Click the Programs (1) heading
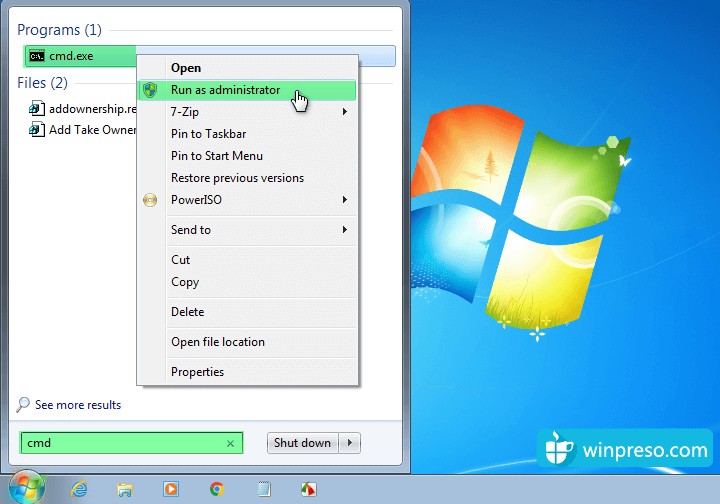Image resolution: width=720 pixels, height=504 pixels. pyautogui.click(x=59, y=30)
